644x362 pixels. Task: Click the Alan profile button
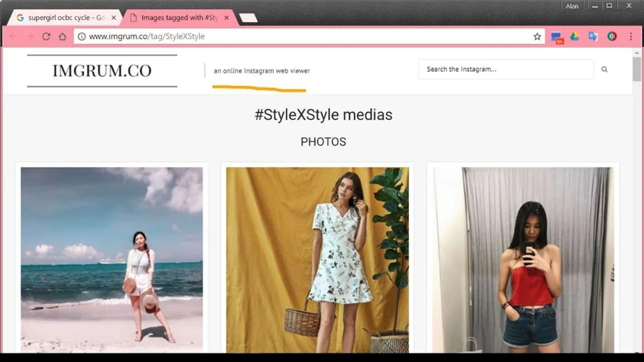point(572,6)
